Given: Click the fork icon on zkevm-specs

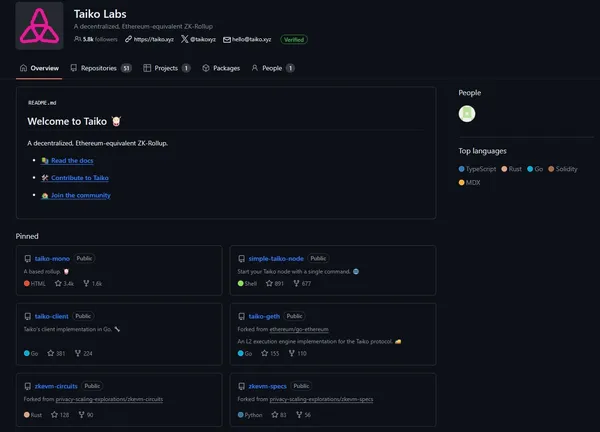Looking at the screenshot, I should tap(299, 414).
